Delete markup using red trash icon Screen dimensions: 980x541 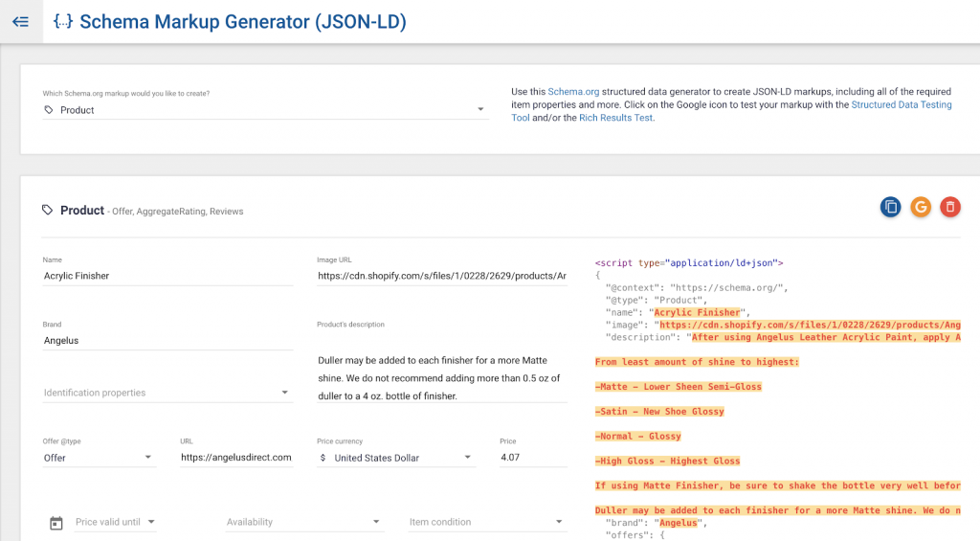pyautogui.click(x=950, y=207)
